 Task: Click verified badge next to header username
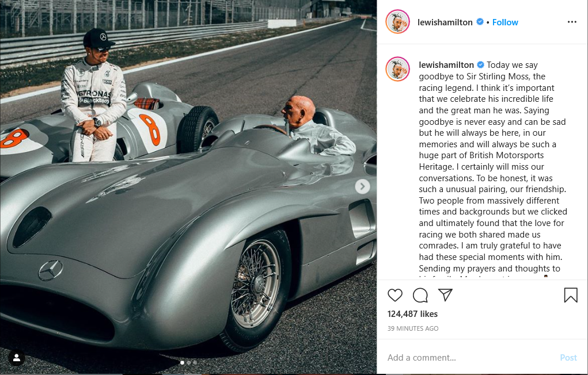(x=480, y=22)
